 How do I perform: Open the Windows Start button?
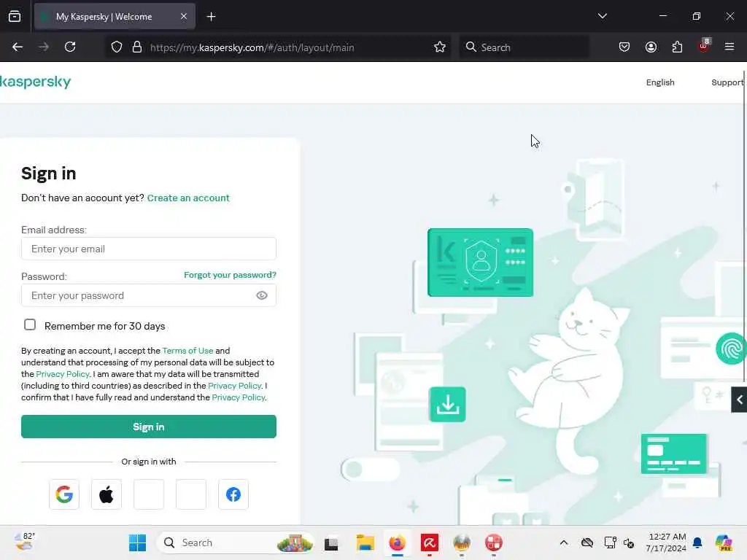pos(138,542)
